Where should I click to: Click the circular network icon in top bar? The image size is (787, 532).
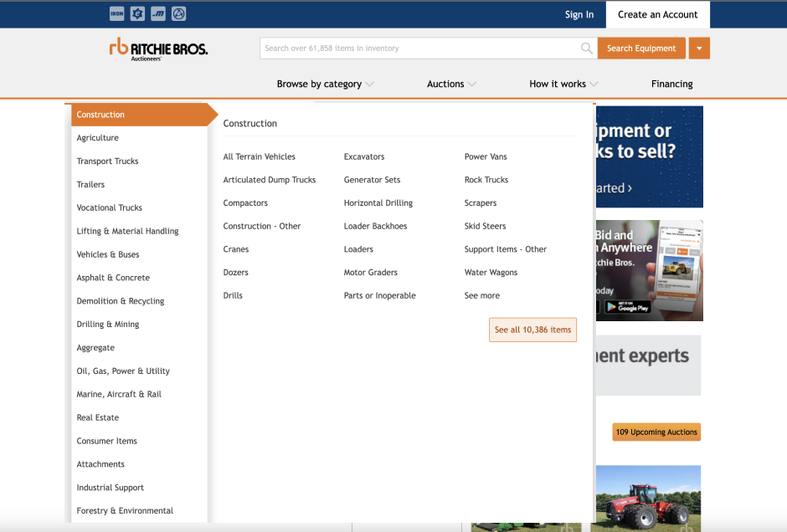(178, 13)
